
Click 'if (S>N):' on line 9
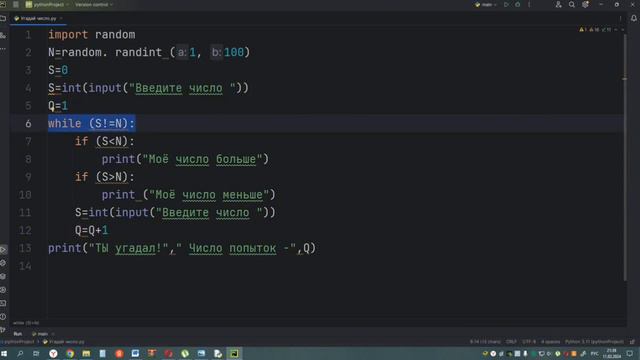(104, 177)
